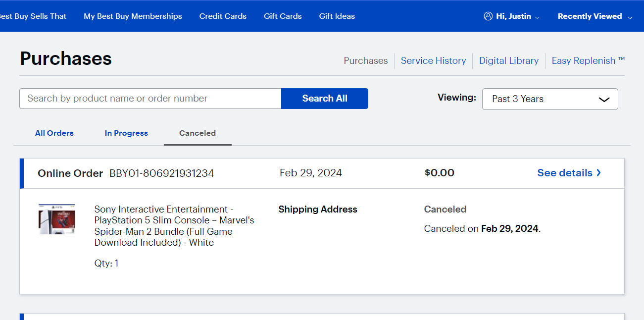
Task: Click order number BBY01-806921931234
Action: [x=162, y=173]
